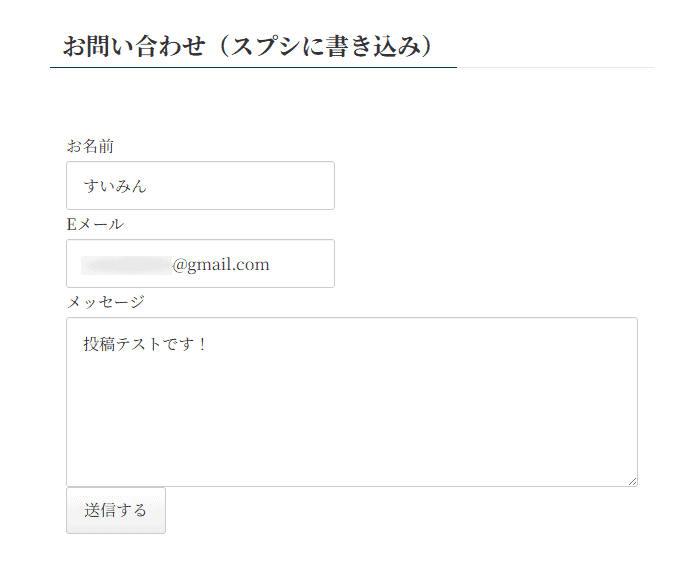Focus the Eメール address input field
Image resolution: width=685 pixels, height=567 pixels.
[200, 264]
